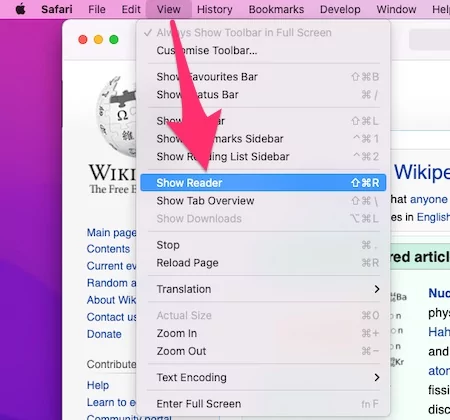The image size is (450, 420).
Task: Click the yellow minimize window button
Action: (98, 40)
